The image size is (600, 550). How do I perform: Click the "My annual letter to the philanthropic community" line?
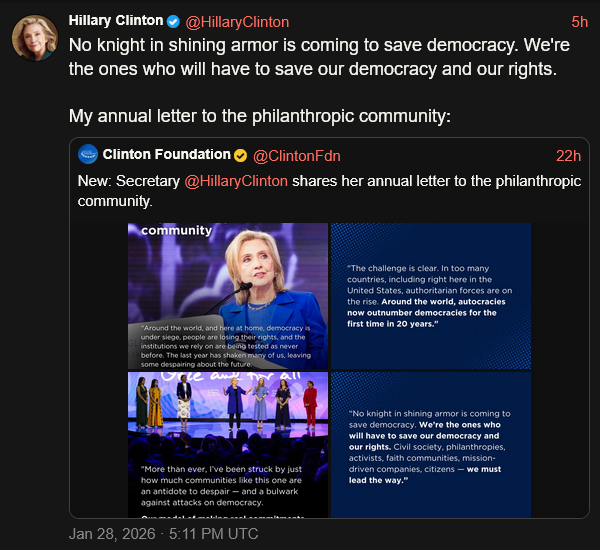pos(260,116)
